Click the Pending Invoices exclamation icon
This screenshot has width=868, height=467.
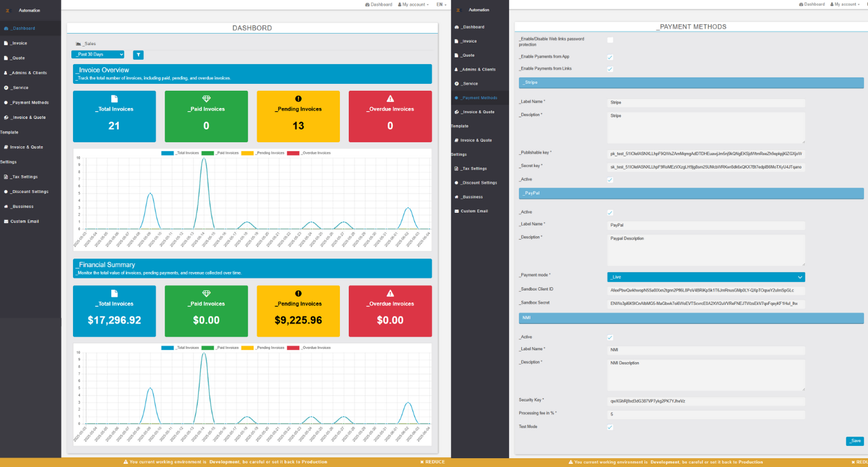click(298, 99)
